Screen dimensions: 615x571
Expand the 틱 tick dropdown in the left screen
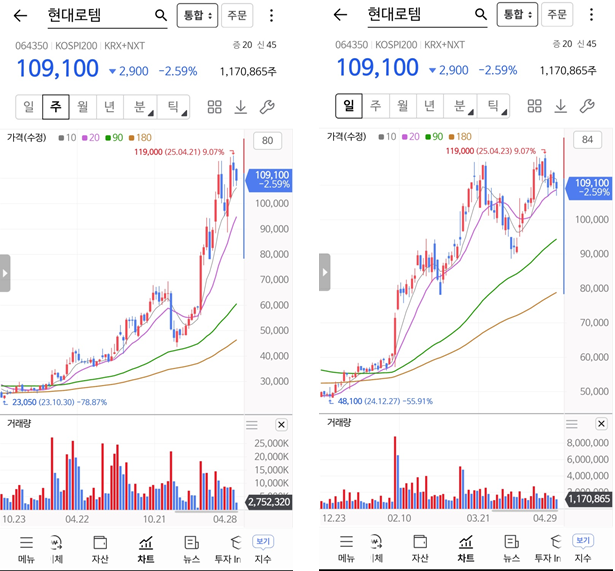[173, 107]
